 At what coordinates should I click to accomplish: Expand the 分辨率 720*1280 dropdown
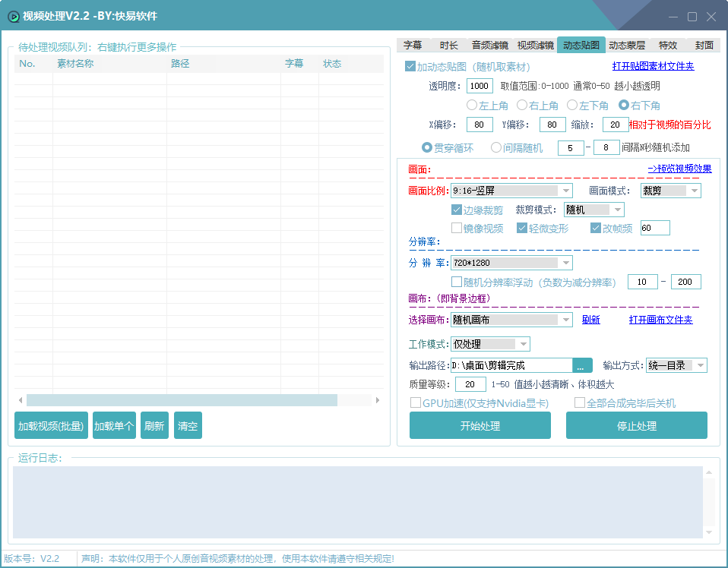tap(511, 263)
